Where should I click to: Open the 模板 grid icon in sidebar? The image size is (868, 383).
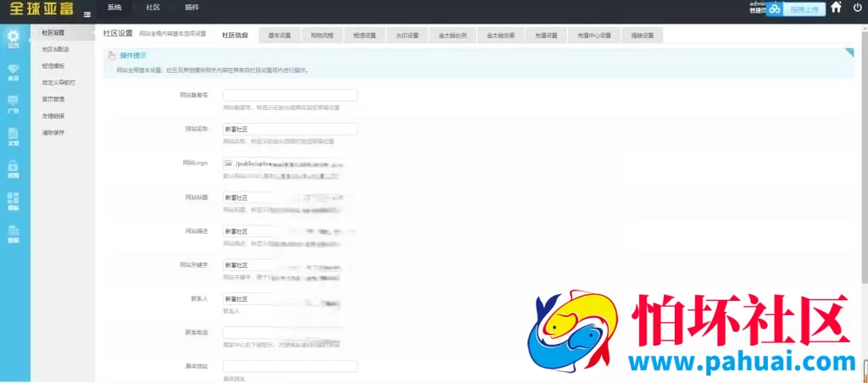[13, 202]
